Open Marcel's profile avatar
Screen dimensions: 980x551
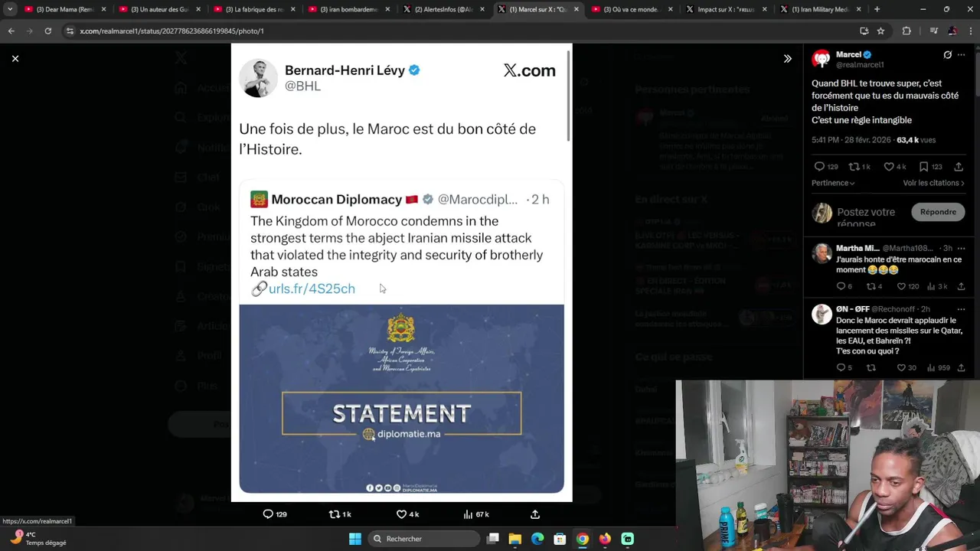click(822, 59)
